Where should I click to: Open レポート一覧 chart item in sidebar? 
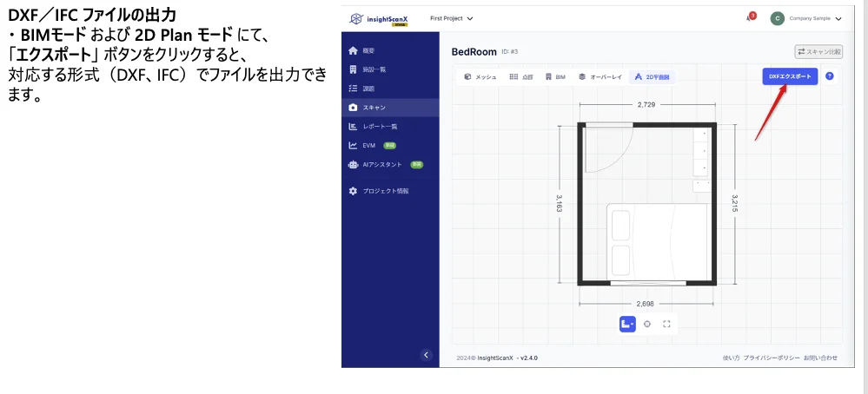pyautogui.click(x=390, y=127)
